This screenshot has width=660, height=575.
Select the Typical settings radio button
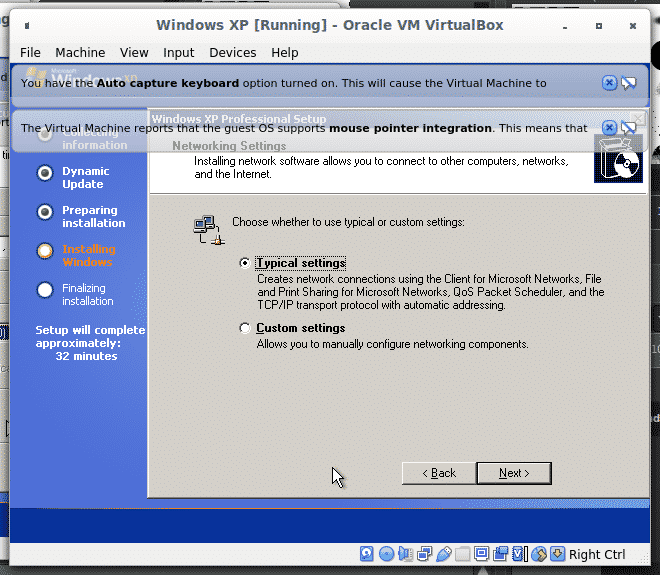[x=245, y=263]
